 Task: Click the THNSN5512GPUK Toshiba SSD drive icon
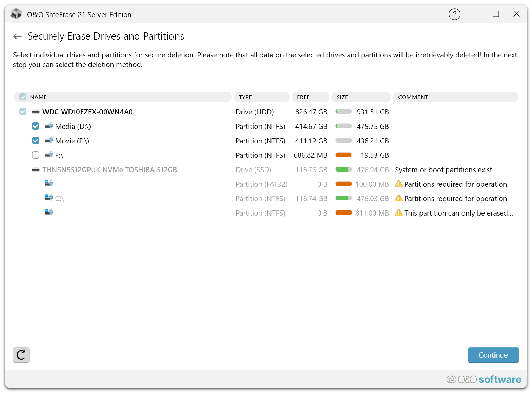[x=35, y=170]
